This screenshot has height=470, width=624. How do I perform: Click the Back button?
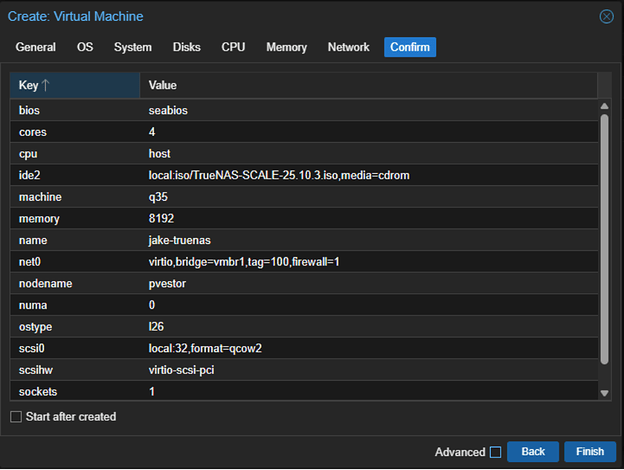point(533,451)
